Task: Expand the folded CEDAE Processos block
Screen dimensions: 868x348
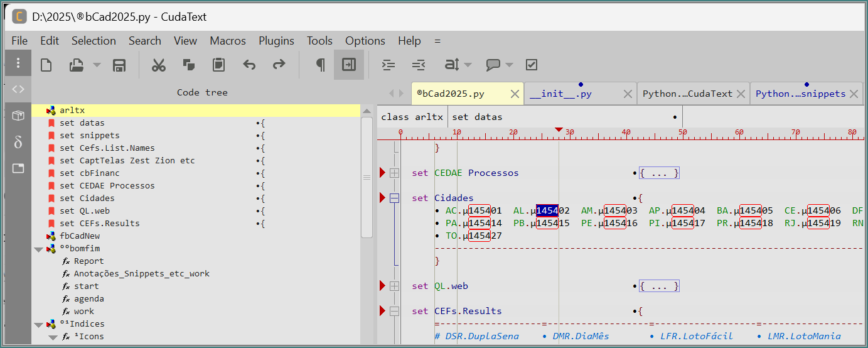Action: pos(394,173)
